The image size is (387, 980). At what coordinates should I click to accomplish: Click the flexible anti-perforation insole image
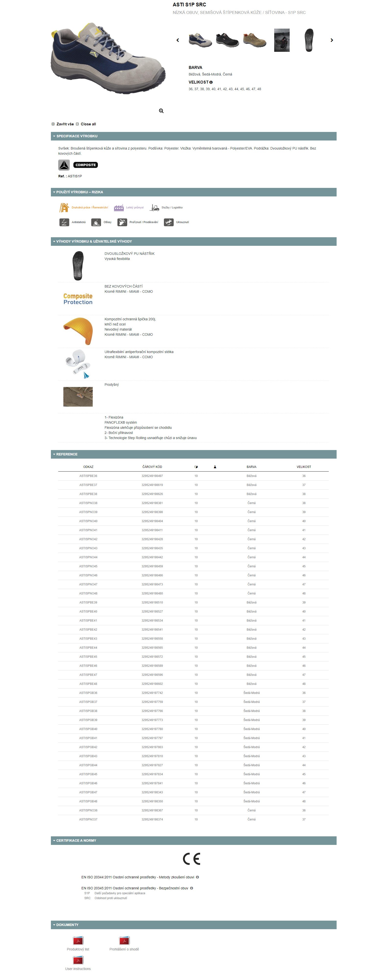[x=78, y=364]
